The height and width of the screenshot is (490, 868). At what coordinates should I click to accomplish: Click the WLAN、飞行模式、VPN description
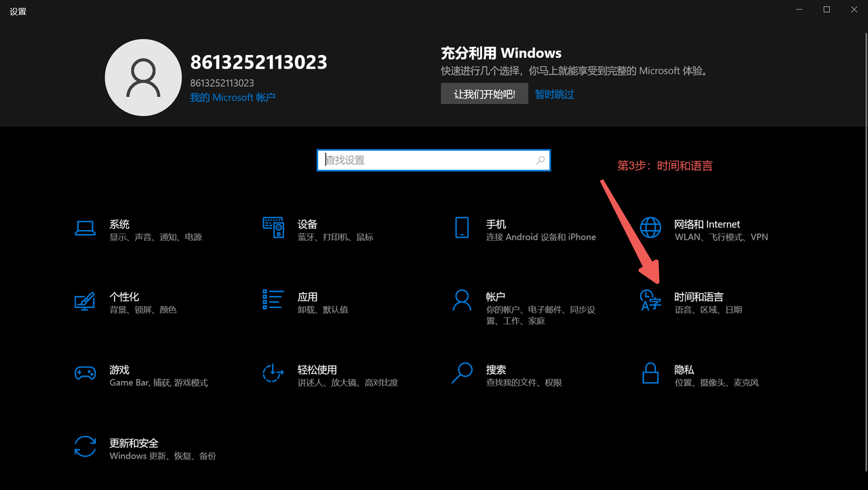tap(722, 237)
